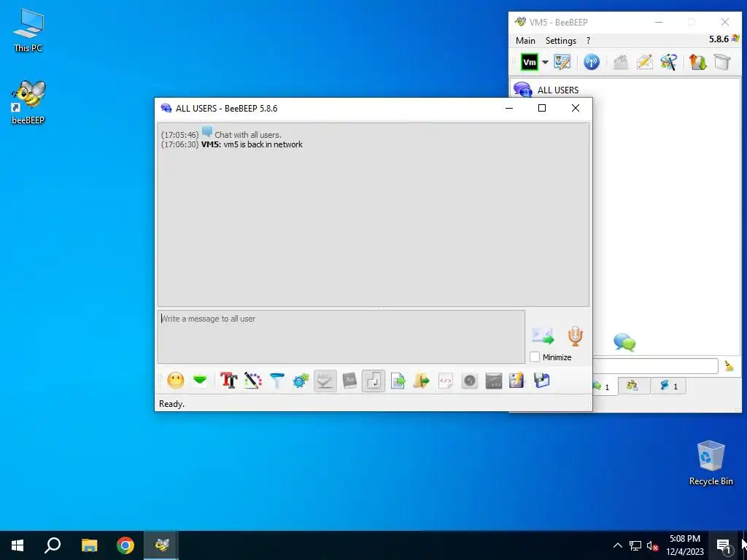Screen dimensions: 747x560
Task: Click 'Chat with all users.' text line
Action: coord(248,135)
